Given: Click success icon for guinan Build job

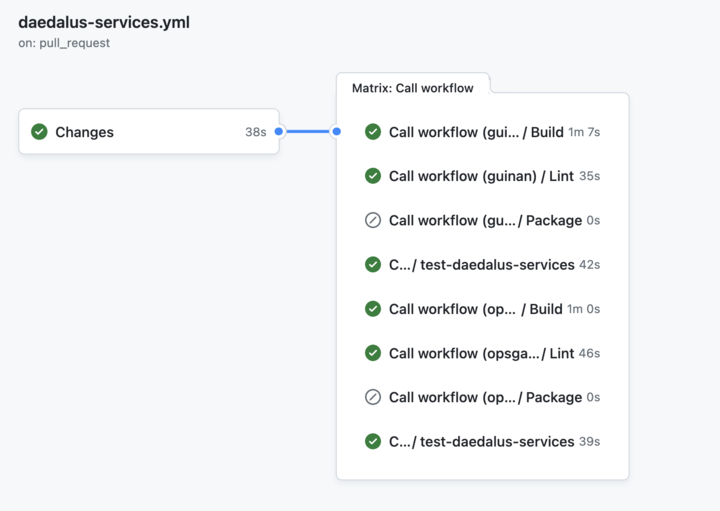Looking at the screenshot, I should (373, 132).
